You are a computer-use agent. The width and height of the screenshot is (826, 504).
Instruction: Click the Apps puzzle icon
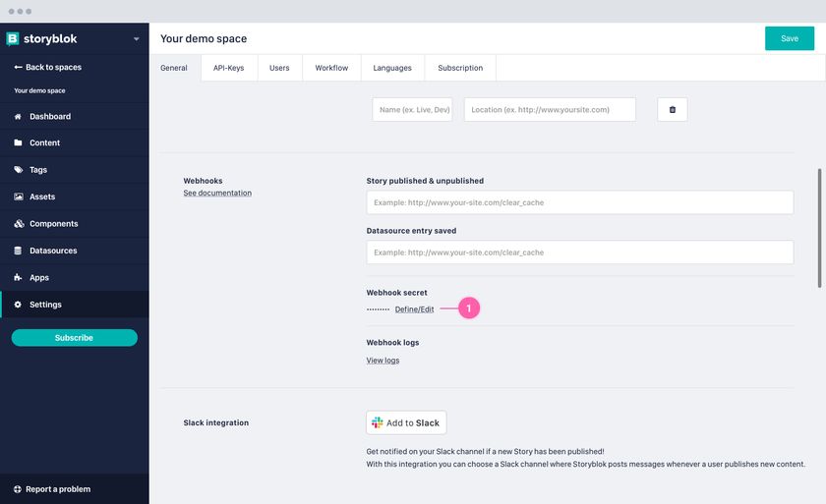point(18,277)
